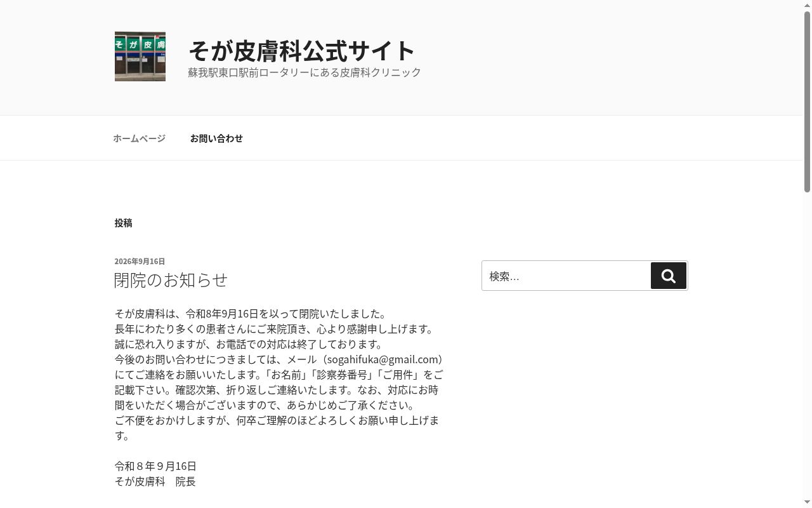812x508 pixels.
Task: Open the ホームページ menu item
Action: (140, 138)
